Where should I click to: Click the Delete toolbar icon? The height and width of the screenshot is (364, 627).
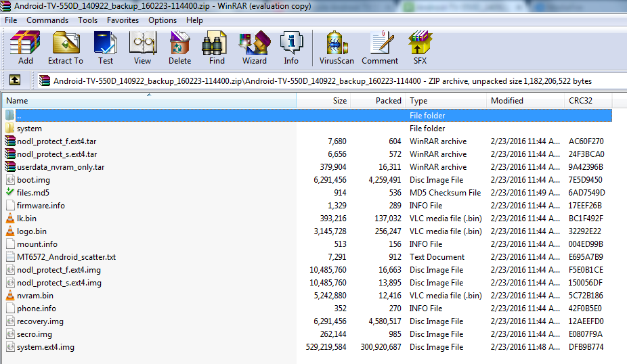[x=179, y=48]
